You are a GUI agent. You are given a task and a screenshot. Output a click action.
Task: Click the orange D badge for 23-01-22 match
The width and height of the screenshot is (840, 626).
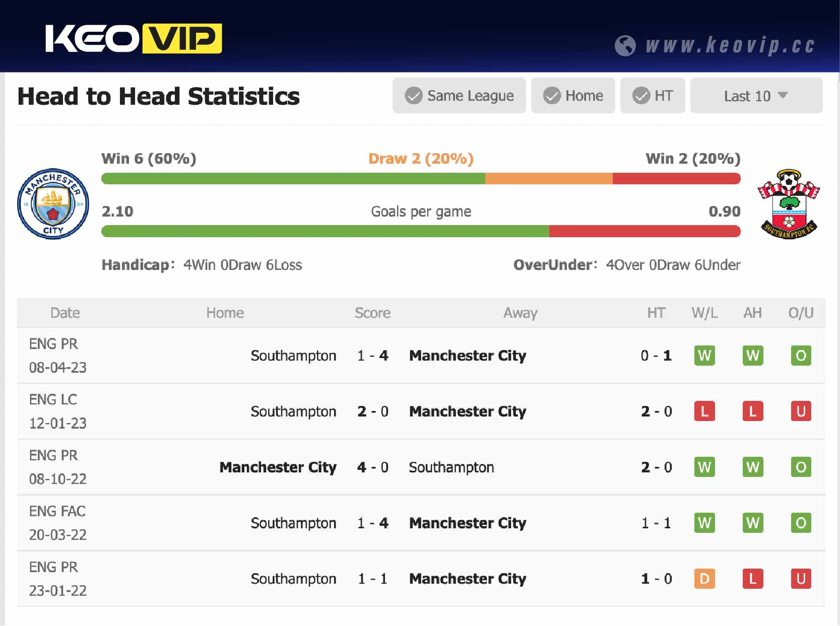click(704, 579)
